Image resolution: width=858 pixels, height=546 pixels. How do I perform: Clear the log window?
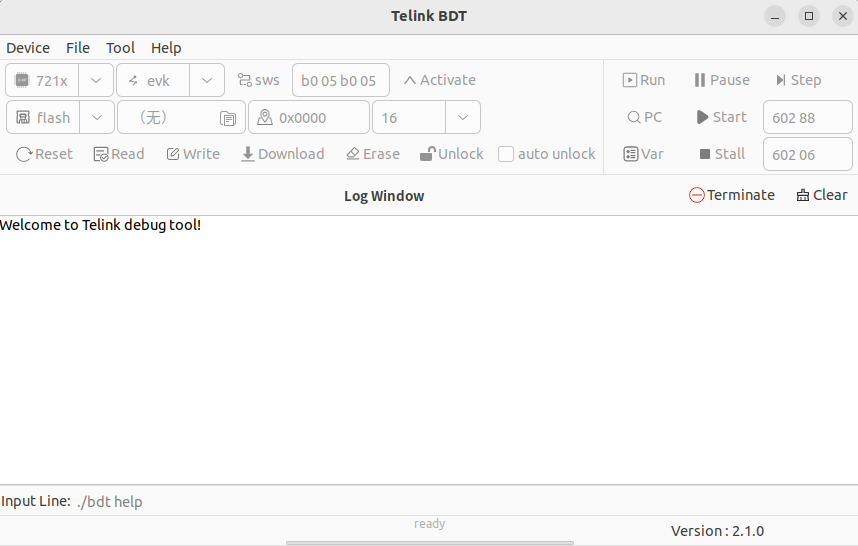[x=822, y=195]
